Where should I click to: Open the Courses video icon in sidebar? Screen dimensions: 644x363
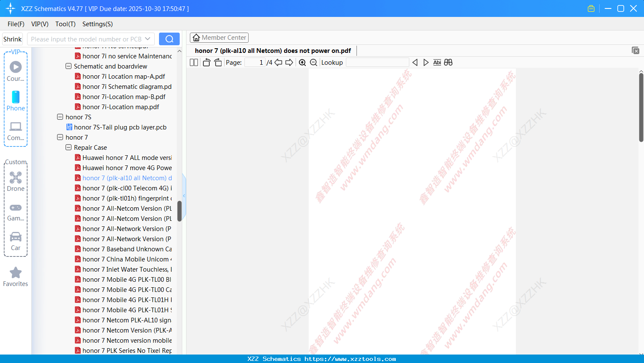16,67
